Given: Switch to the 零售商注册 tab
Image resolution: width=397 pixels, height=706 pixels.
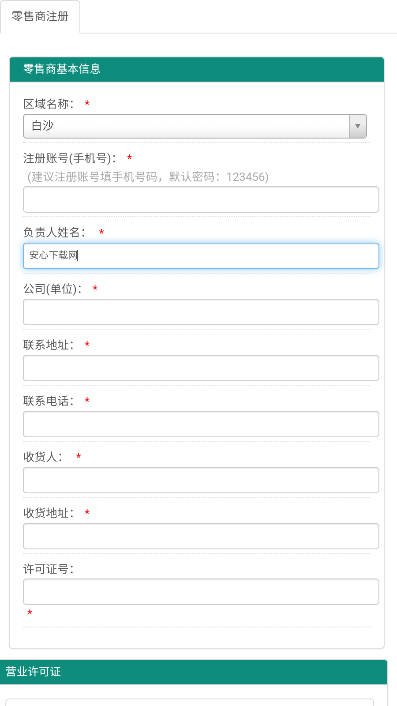Looking at the screenshot, I should [40, 17].
